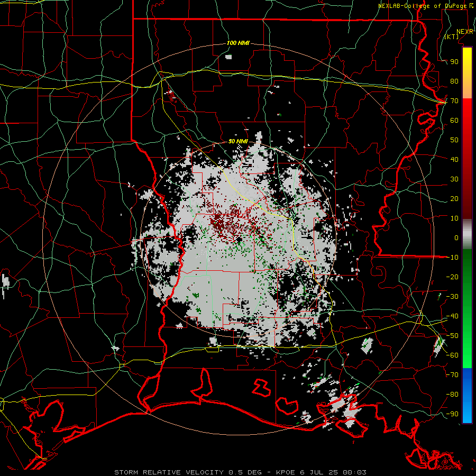Image resolution: width=476 pixels, height=476 pixels.
Task: Select the 0 value on the velocity scale
Action: click(x=456, y=238)
